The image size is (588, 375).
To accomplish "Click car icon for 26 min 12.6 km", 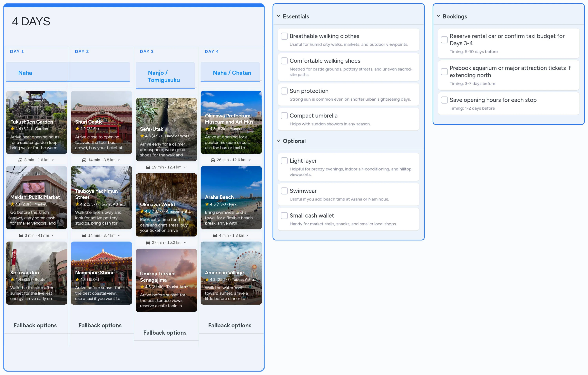I will pos(213,160).
